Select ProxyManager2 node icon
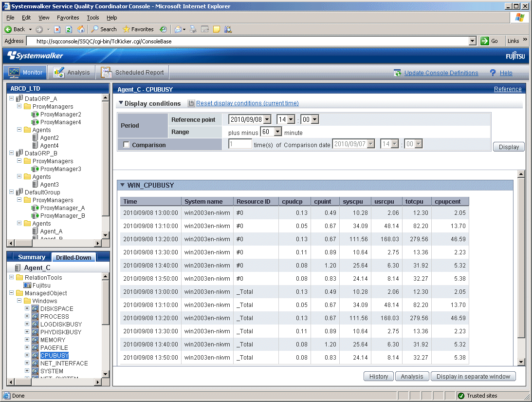This screenshot has width=532, height=402. click(x=35, y=115)
